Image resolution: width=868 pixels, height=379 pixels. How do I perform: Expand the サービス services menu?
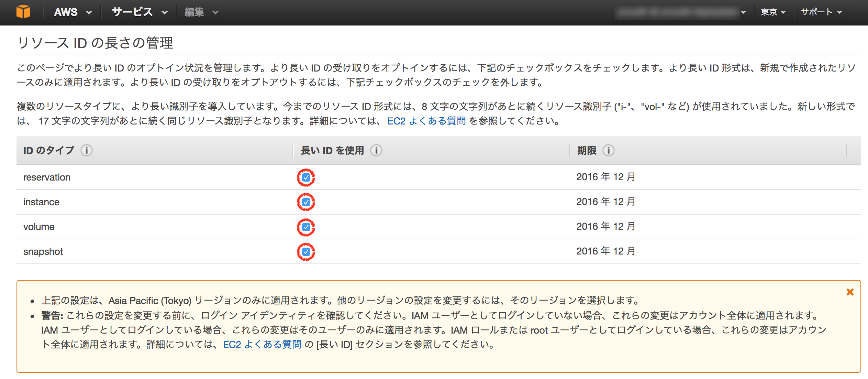[139, 12]
